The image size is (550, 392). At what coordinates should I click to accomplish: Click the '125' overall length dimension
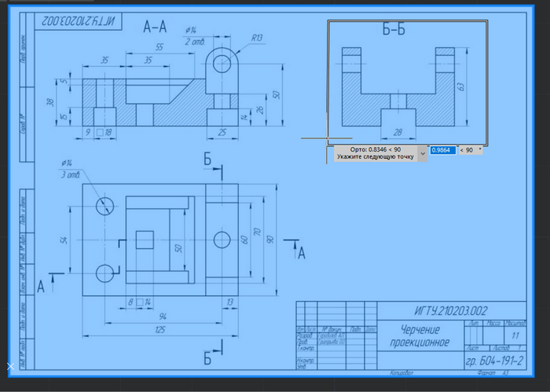[x=160, y=330]
